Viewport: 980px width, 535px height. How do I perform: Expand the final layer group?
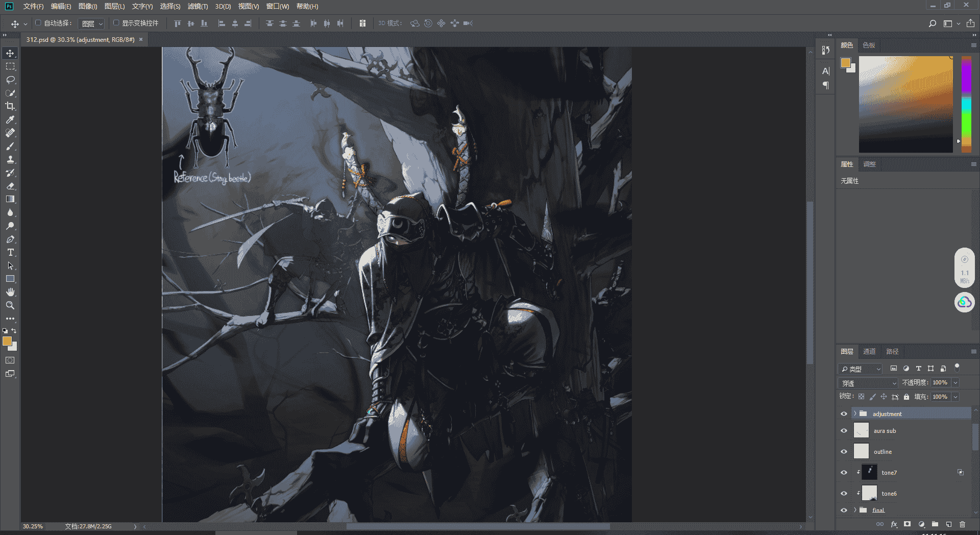pos(855,510)
